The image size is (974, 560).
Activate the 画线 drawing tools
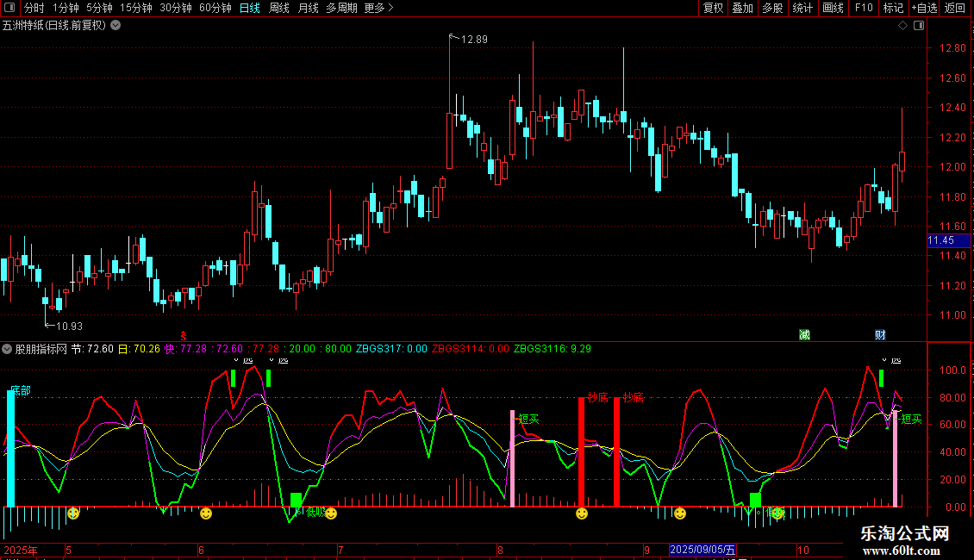833,8
